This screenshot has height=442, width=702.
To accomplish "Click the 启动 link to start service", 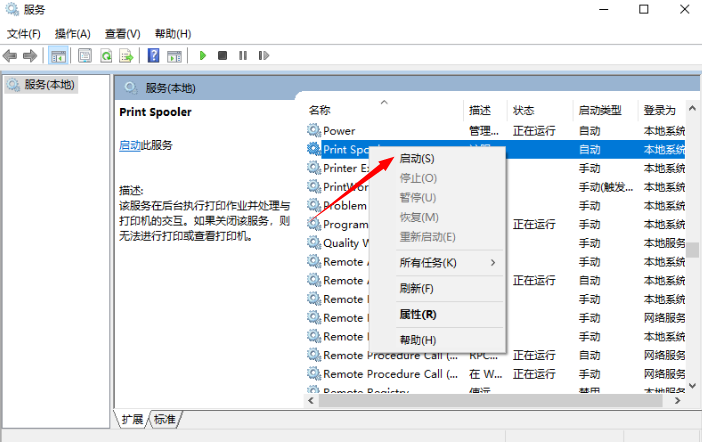I will click(x=130, y=145).
